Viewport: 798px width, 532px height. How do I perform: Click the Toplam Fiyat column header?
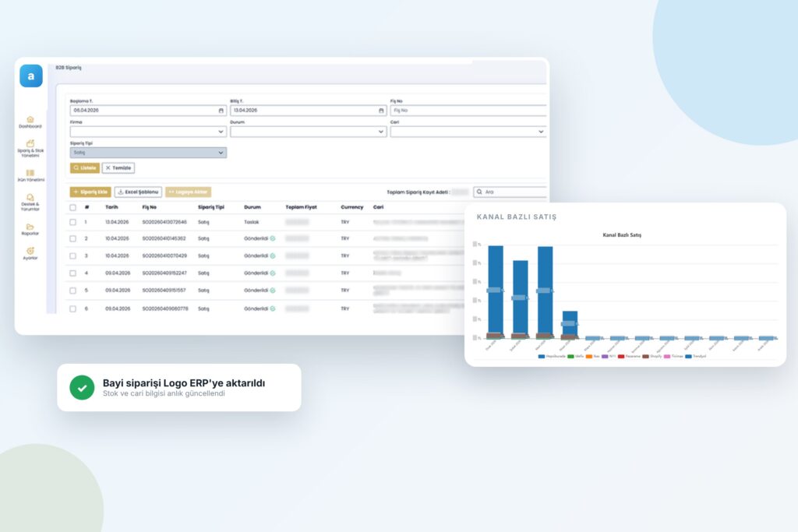[301, 207]
